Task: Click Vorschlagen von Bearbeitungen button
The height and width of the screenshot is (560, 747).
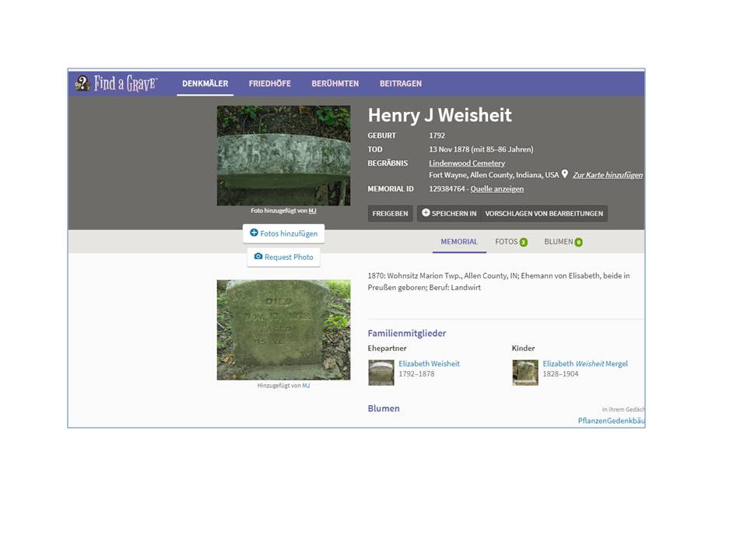Action: coord(544,213)
